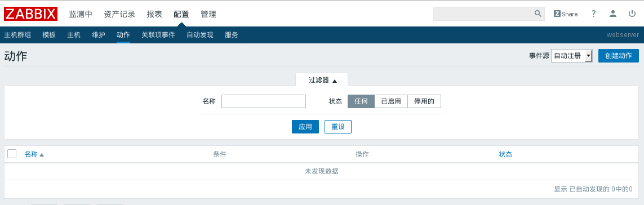Click the 创建动作 button
The width and height of the screenshot is (644, 205).
click(619, 56)
